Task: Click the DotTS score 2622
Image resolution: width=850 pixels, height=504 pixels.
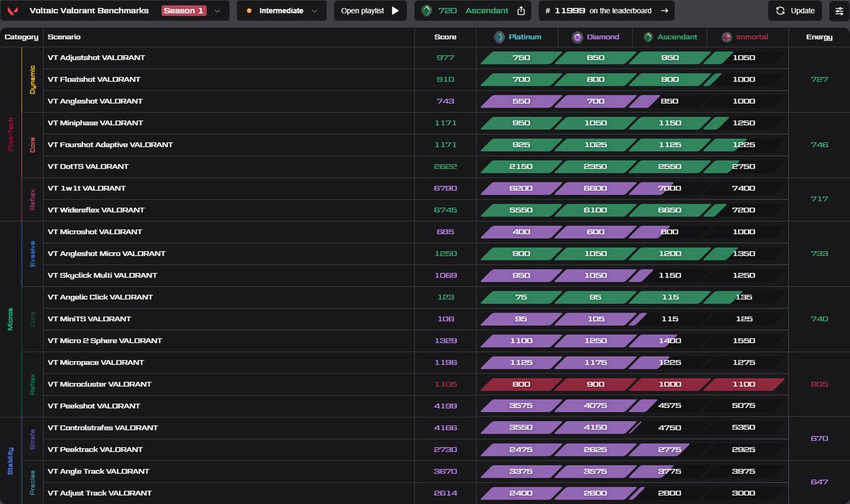Action: [x=446, y=166]
